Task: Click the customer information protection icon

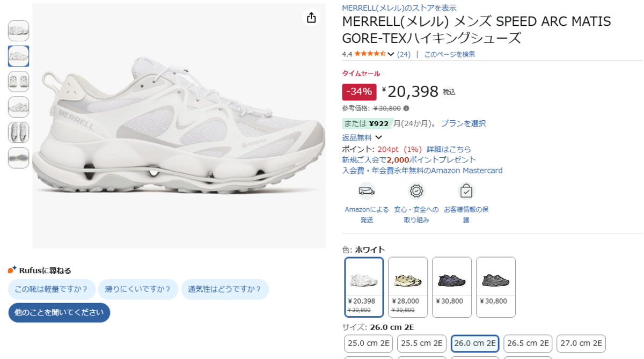Action: [x=466, y=191]
